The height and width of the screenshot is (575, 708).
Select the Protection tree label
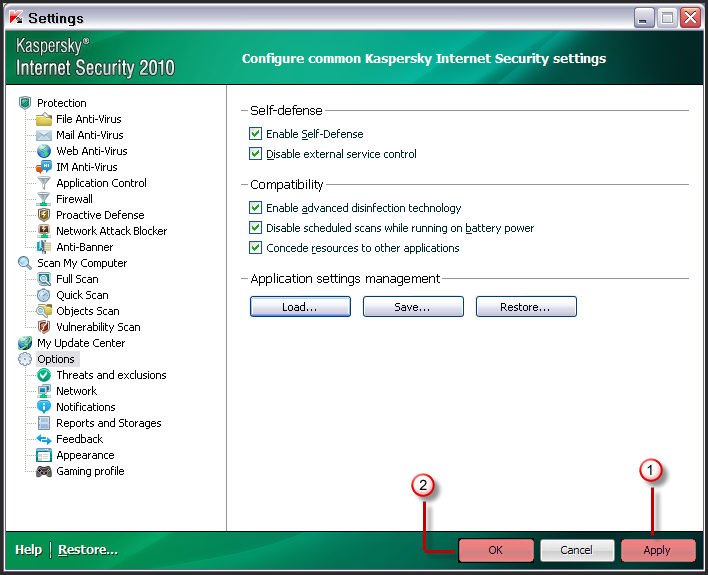click(x=61, y=103)
